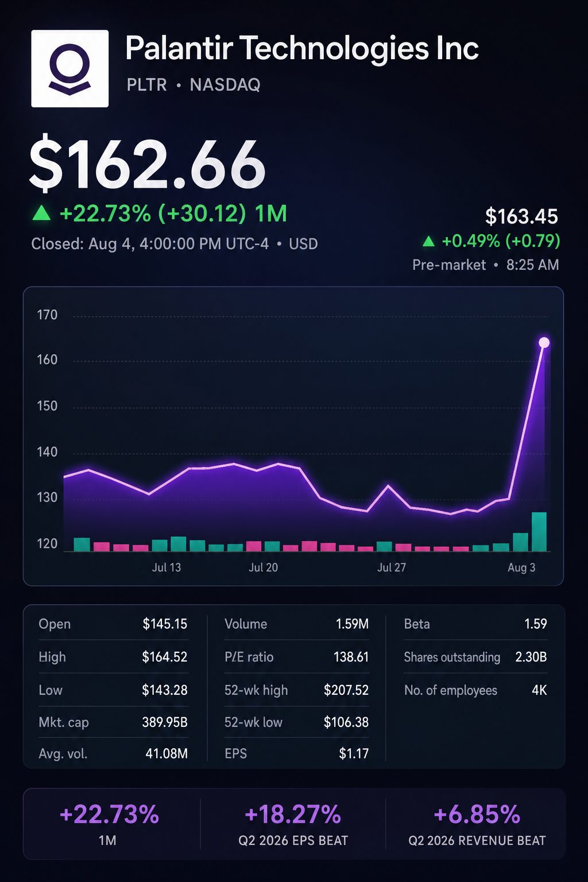Click the $162.66 closing price
The width and height of the screenshot is (588, 882).
click(x=148, y=165)
